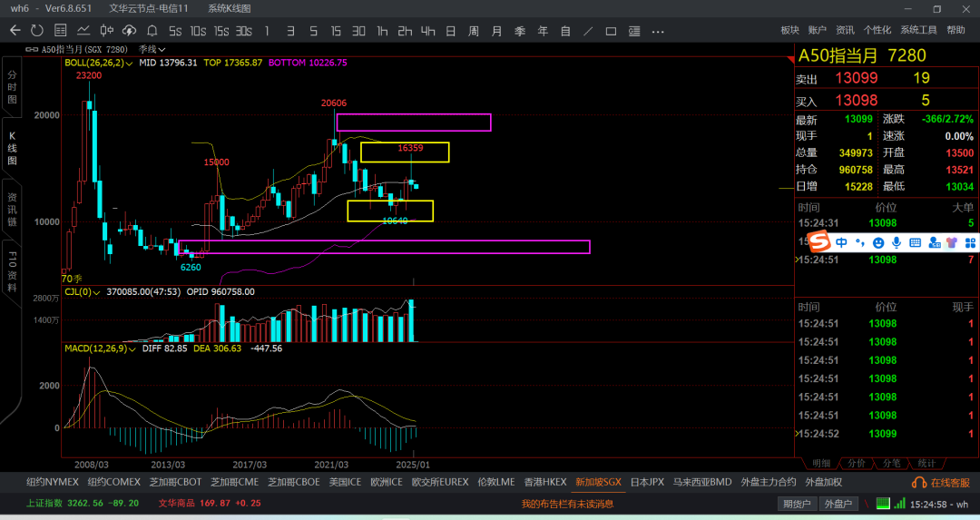Open the price alert bell icon
The width and height of the screenshot is (980, 520).
pos(152,31)
